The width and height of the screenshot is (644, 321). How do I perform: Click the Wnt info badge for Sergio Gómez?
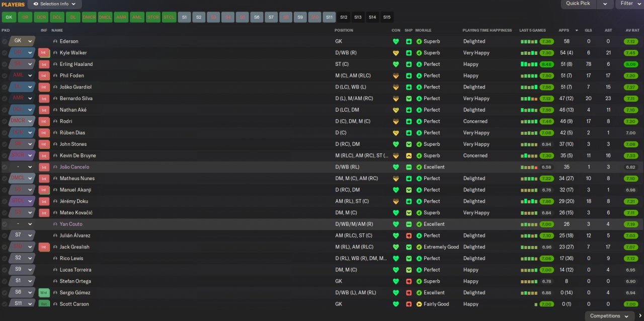pos(44,293)
